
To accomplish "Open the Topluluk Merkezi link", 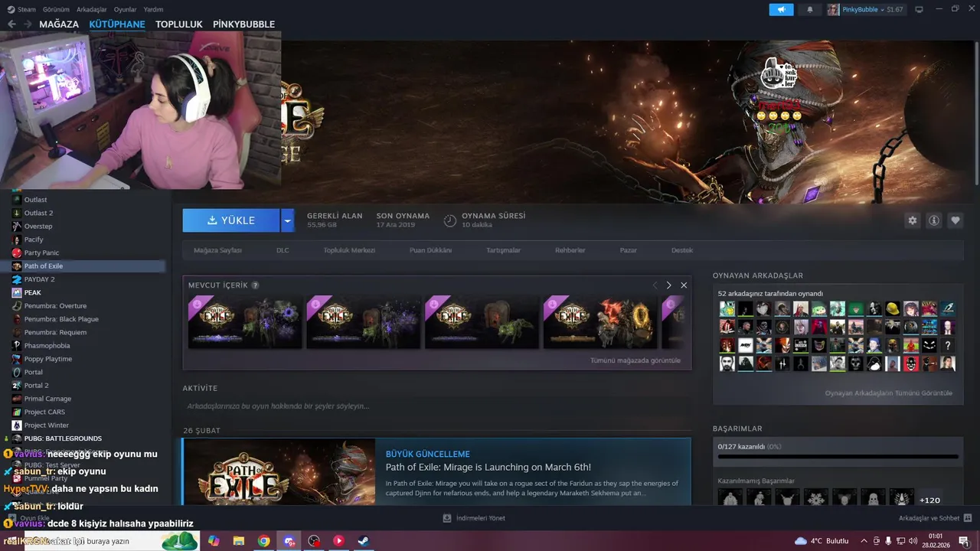I will click(x=349, y=250).
